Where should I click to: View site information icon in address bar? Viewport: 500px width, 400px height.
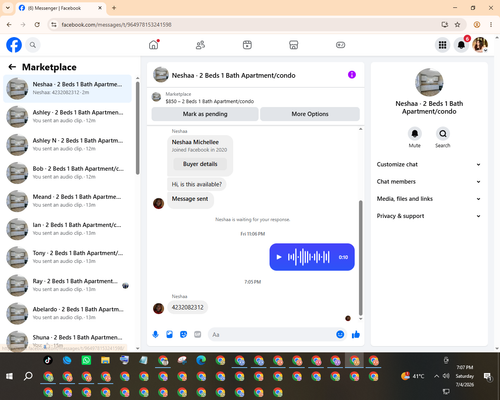pyautogui.click(x=54, y=25)
